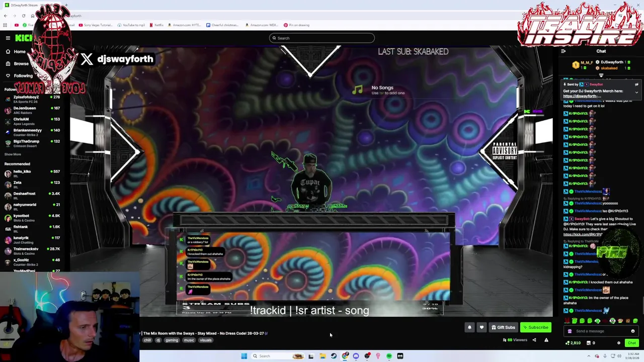Toggle stream notifications bell
Viewport: 644px width, 362px height.
[469, 327]
